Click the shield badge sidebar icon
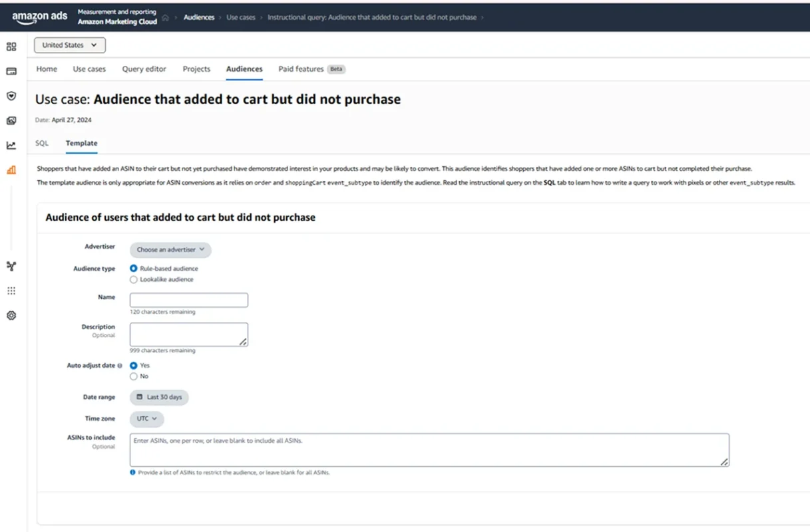 pyautogui.click(x=11, y=95)
